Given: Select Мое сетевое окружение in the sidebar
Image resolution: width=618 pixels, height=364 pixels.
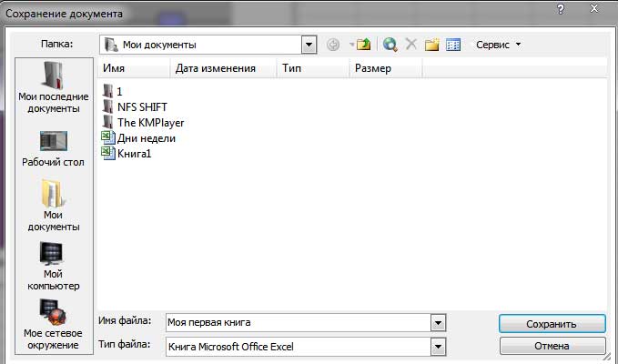Looking at the screenshot, I should [x=54, y=325].
